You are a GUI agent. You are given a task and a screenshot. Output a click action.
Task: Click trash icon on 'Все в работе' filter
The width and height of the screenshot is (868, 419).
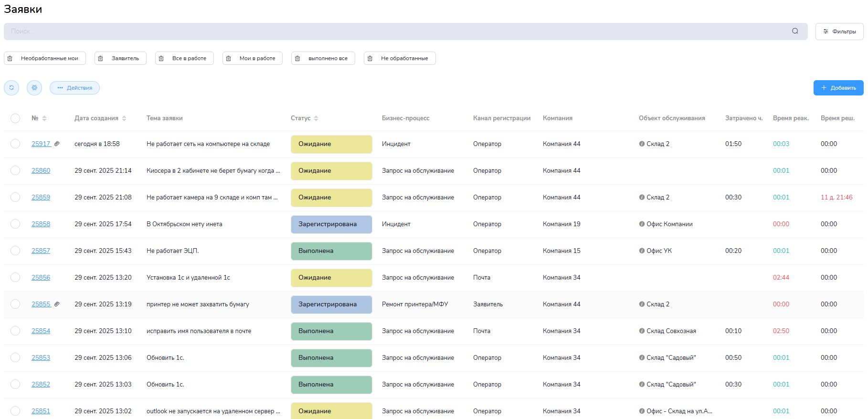click(x=161, y=58)
